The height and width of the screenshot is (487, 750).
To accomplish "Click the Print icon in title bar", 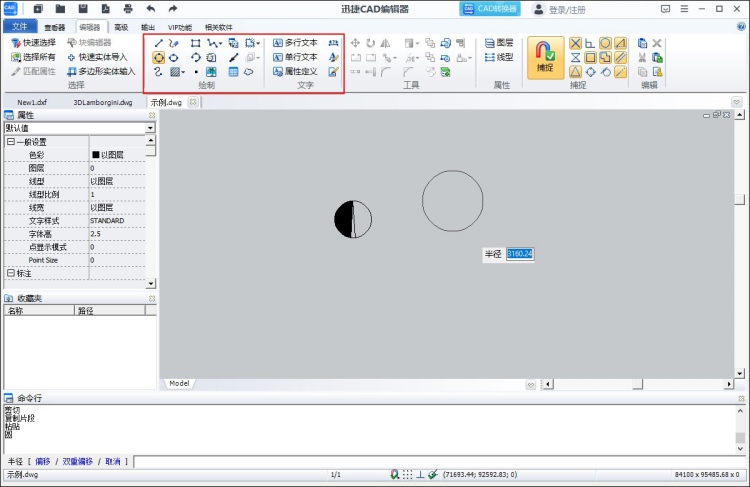I will (128, 9).
